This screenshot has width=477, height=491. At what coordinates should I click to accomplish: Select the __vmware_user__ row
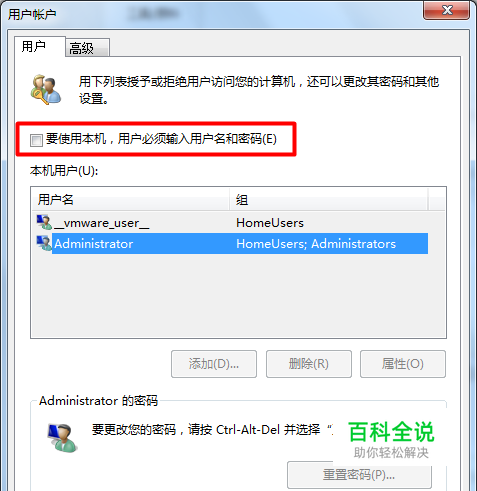pos(232,223)
